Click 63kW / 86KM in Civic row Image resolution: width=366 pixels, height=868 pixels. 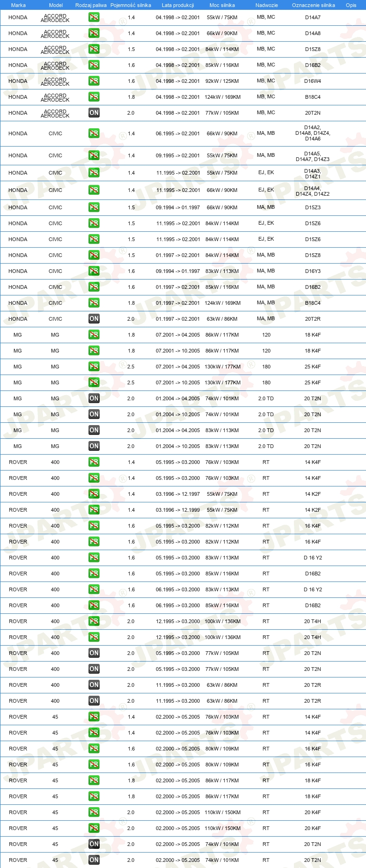[x=222, y=319]
